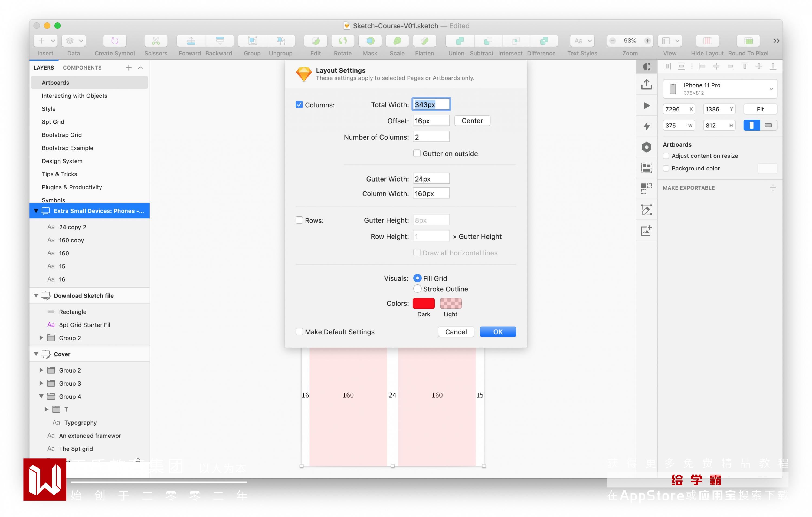
Task: Select the Bootstrap Grid page
Action: (x=62, y=135)
